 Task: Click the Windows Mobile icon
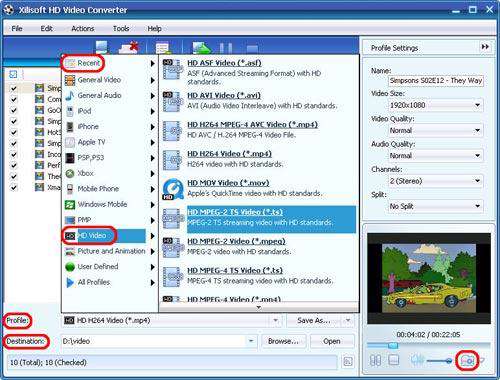pos(70,205)
